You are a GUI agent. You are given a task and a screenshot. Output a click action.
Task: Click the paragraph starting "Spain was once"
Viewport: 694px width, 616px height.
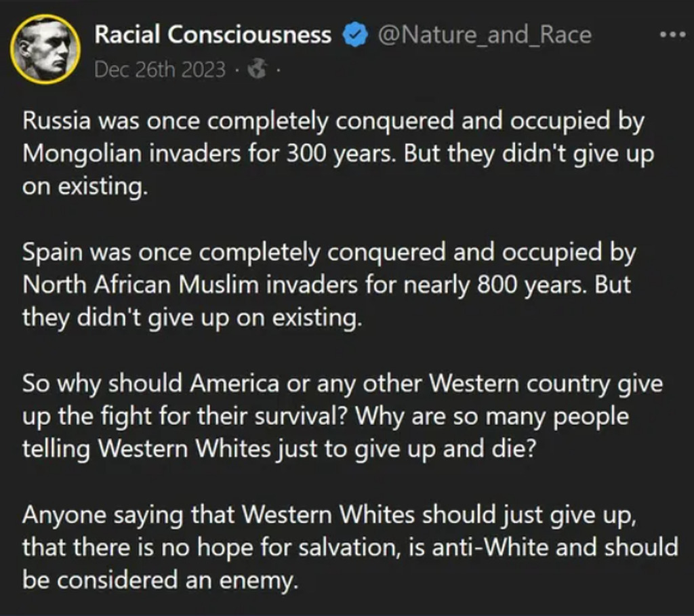329,285
